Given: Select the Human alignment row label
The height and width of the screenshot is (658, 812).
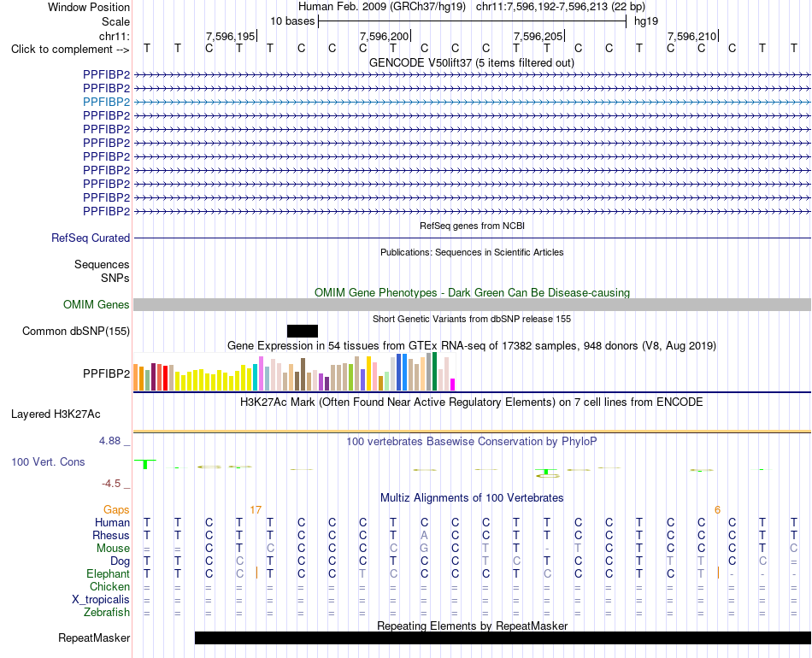Looking at the screenshot, I should [112, 522].
